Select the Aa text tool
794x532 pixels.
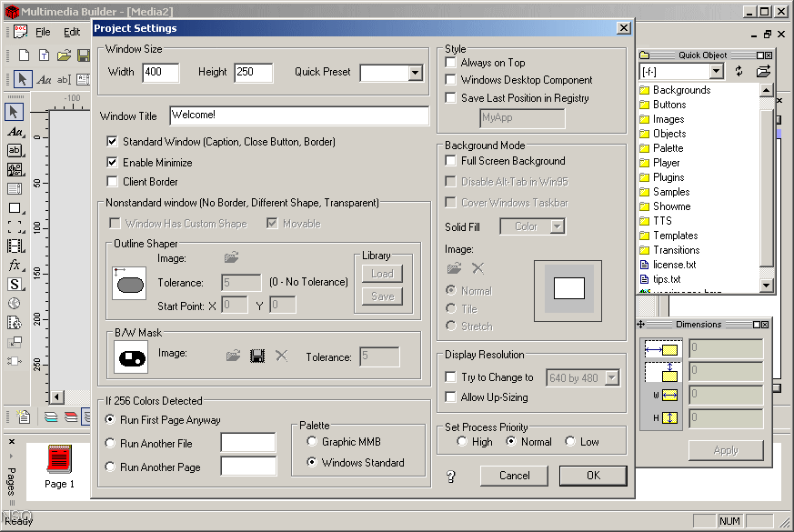coord(14,131)
